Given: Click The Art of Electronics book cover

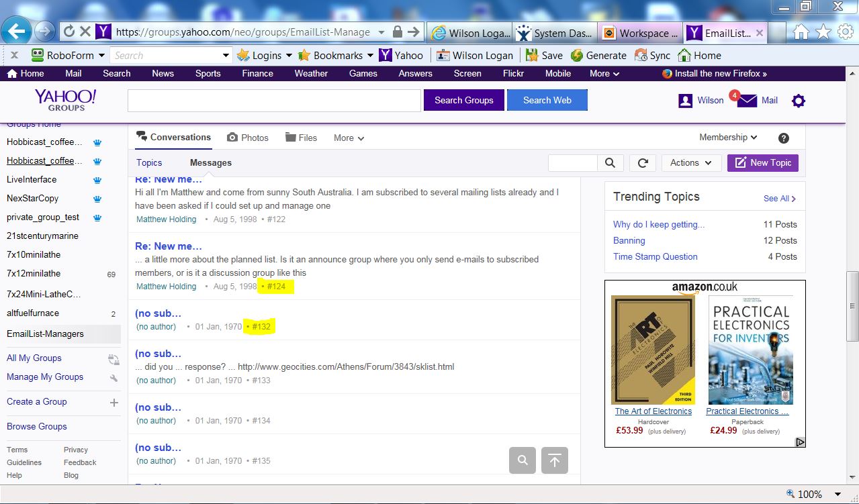Looking at the screenshot, I should [x=653, y=350].
